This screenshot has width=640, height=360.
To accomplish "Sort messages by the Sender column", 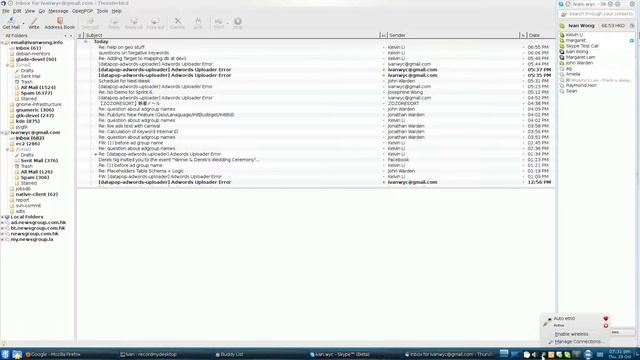I will coord(453,36).
